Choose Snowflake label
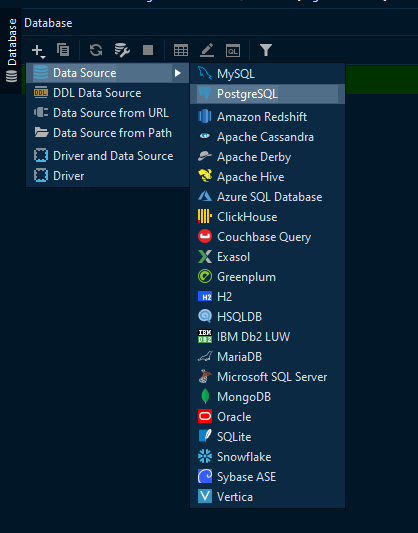Viewport: 418px width, 533px height. coord(244,457)
